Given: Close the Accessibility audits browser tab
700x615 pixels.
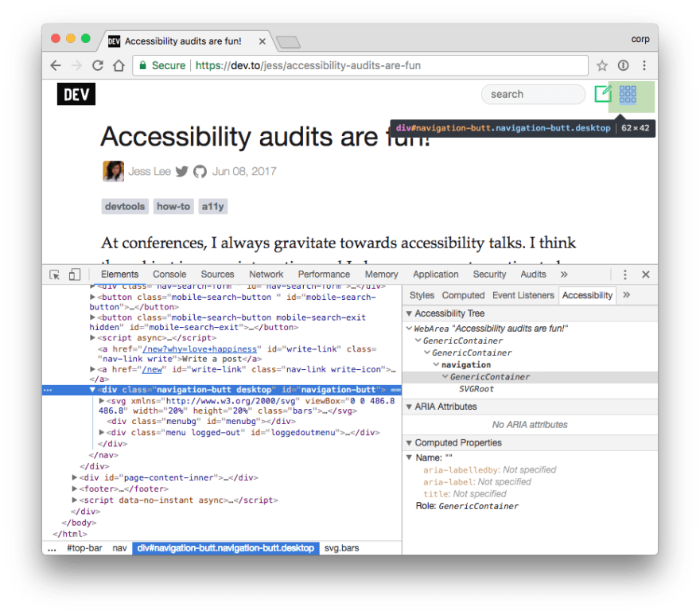Looking at the screenshot, I should (x=262, y=41).
